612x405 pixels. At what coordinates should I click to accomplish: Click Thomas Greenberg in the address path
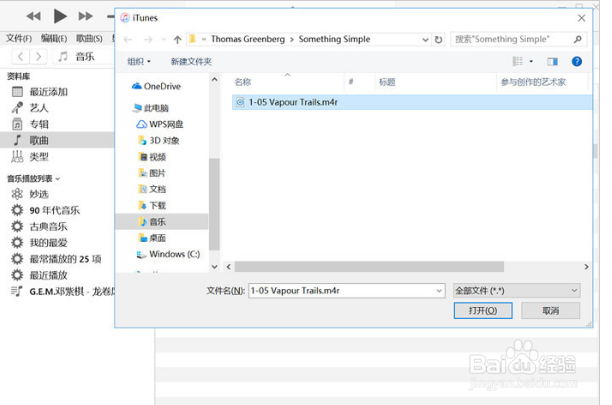pyautogui.click(x=248, y=39)
